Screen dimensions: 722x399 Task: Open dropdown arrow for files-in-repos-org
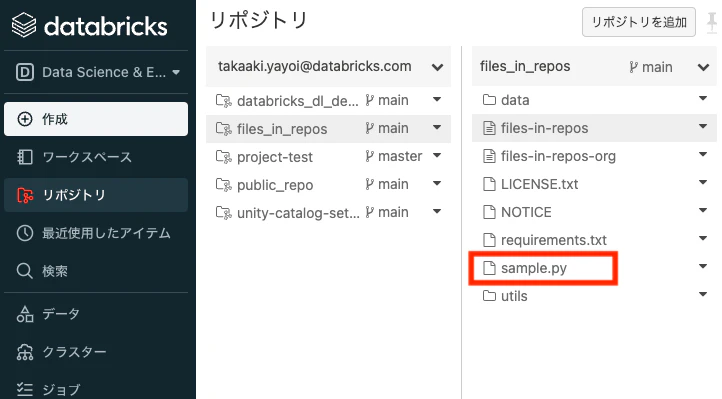703,154
